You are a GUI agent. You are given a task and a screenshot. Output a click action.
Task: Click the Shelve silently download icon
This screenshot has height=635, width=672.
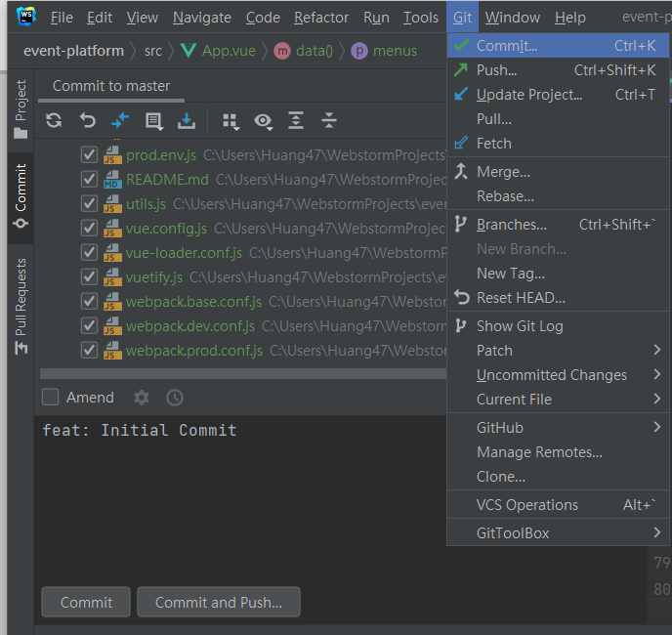coord(187,121)
